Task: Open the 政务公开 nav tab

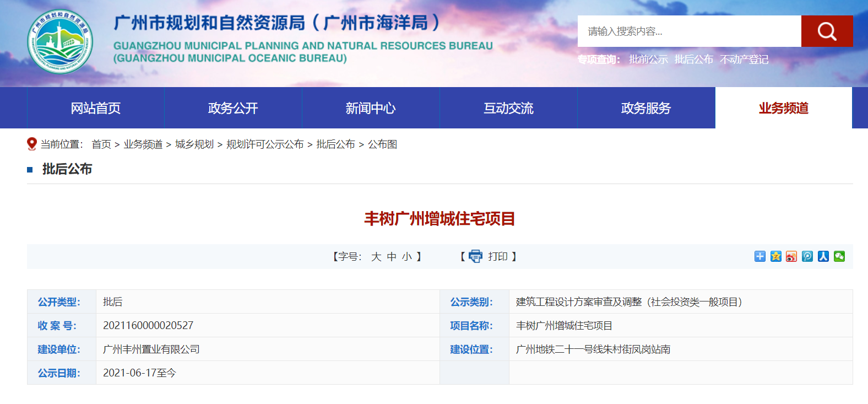Action: click(x=233, y=108)
